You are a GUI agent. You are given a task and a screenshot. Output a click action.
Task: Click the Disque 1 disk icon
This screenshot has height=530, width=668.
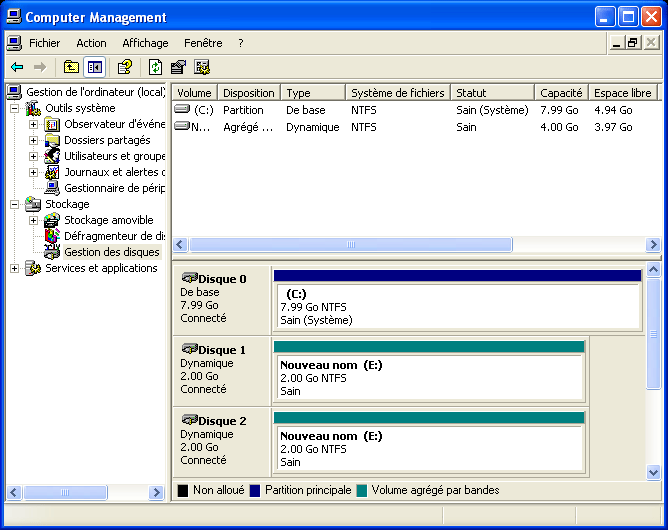click(x=189, y=349)
